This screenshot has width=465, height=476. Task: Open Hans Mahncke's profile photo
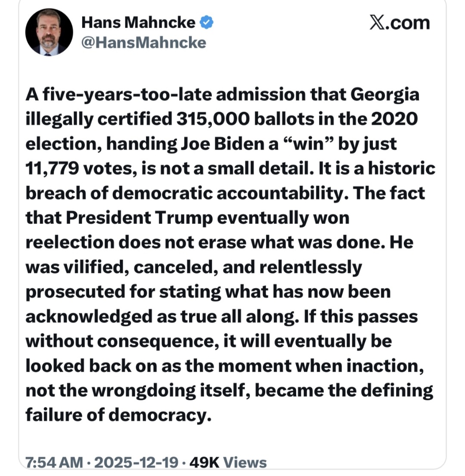point(49,32)
